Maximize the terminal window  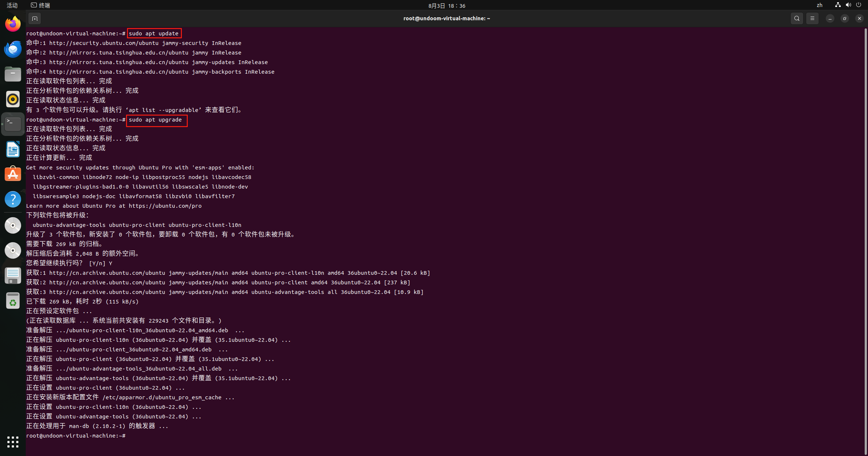click(844, 18)
